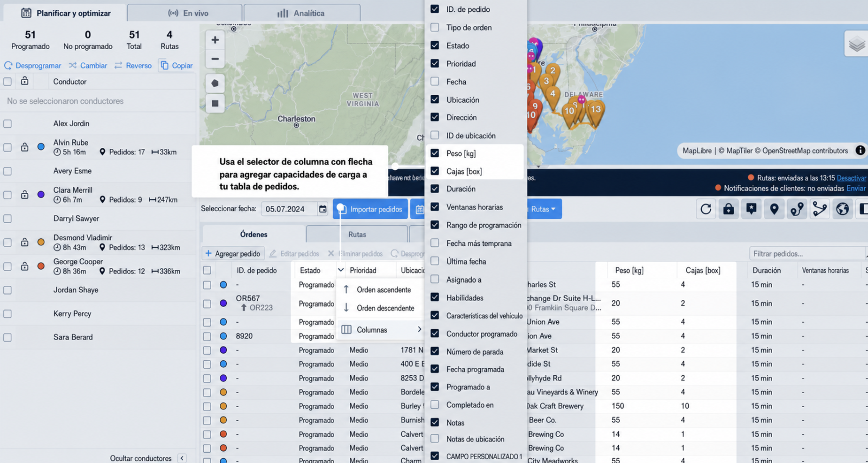Click the Enviar link for customer notifications

(x=856, y=188)
